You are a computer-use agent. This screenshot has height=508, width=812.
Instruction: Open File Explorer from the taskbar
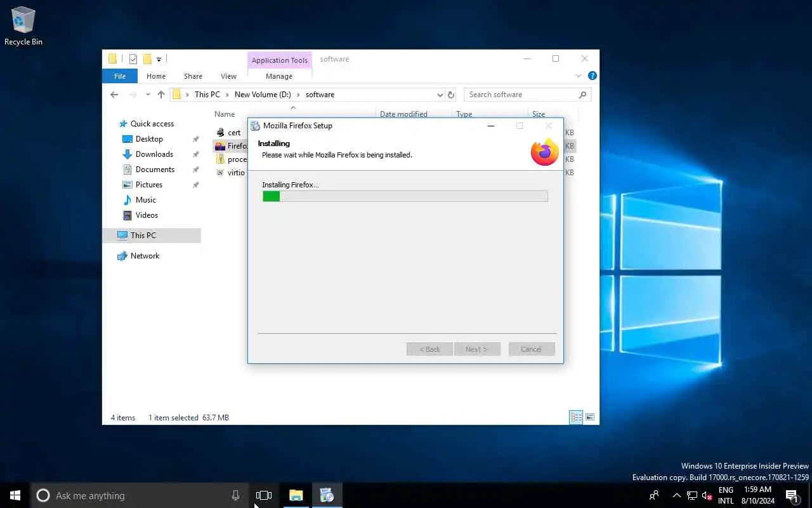296,495
